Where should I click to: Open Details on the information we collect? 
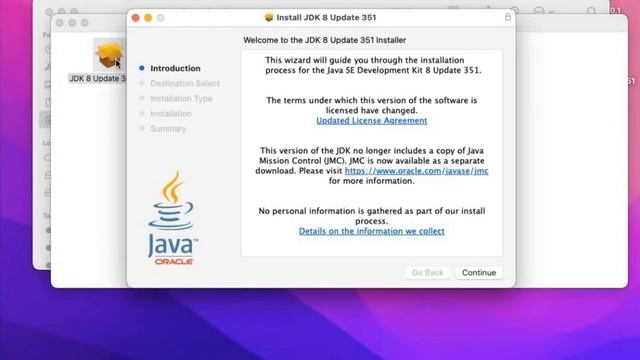(371, 231)
